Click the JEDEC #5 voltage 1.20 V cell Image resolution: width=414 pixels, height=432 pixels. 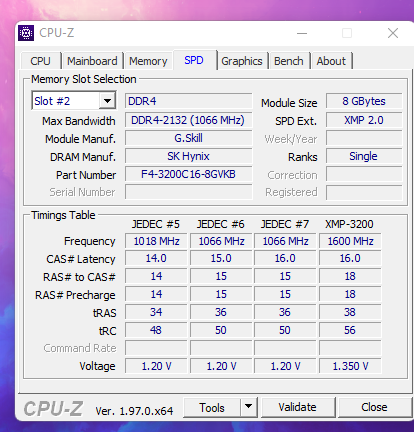[156, 366]
